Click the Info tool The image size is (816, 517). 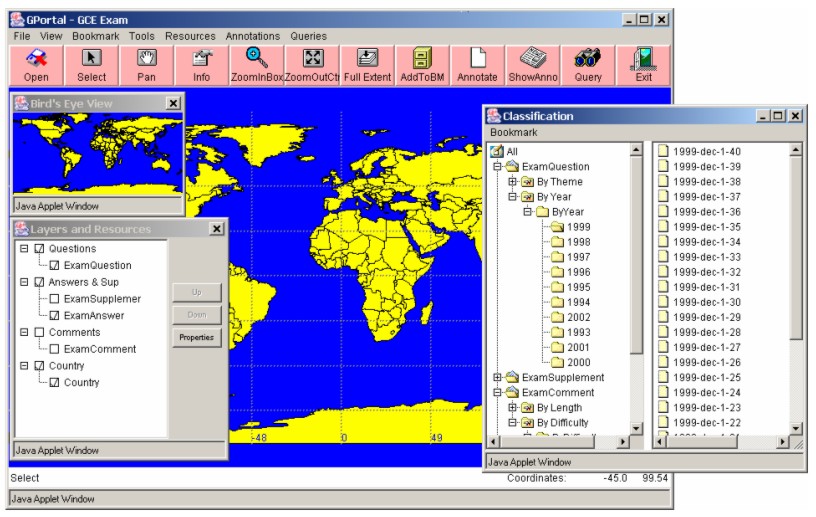[x=202, y=65]
